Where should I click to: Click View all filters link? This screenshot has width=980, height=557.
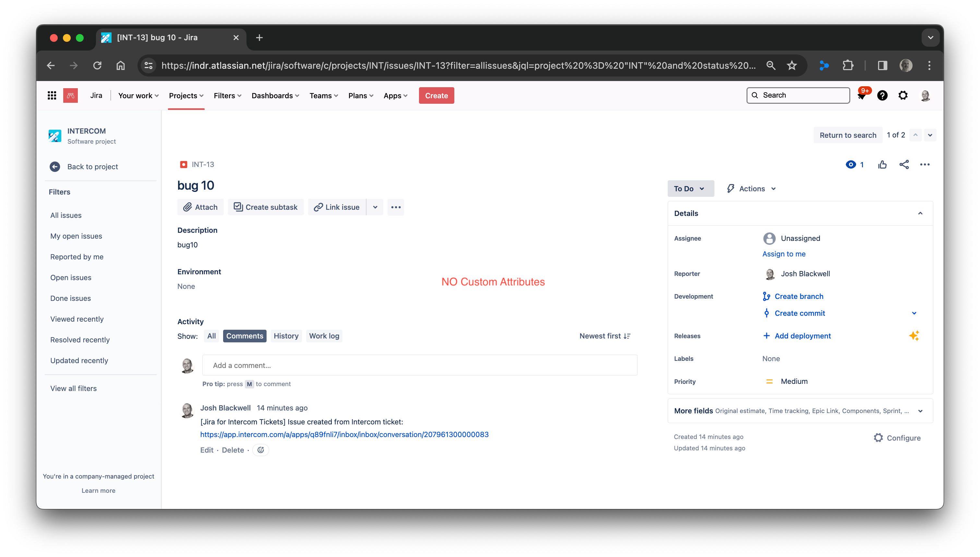coord(73,388)
